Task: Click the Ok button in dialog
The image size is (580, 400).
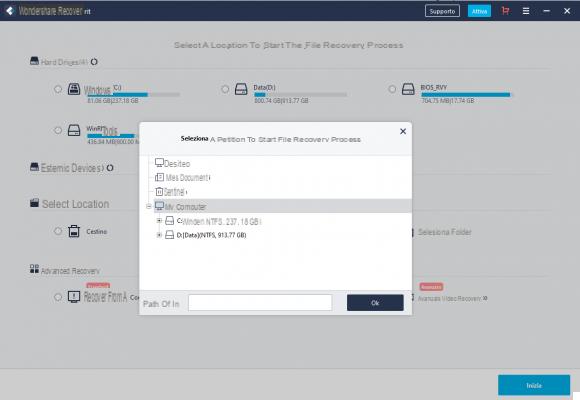Action: [x=375, y=303]
